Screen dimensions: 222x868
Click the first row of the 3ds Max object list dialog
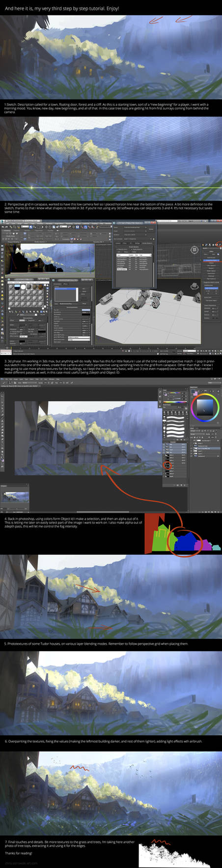[x=134, y=258]
